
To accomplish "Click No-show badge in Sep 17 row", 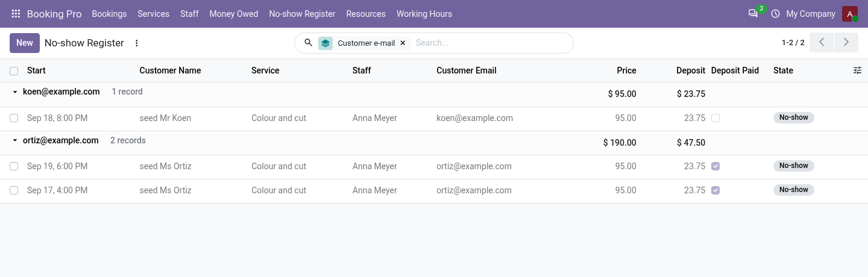I will coord(793,190).
